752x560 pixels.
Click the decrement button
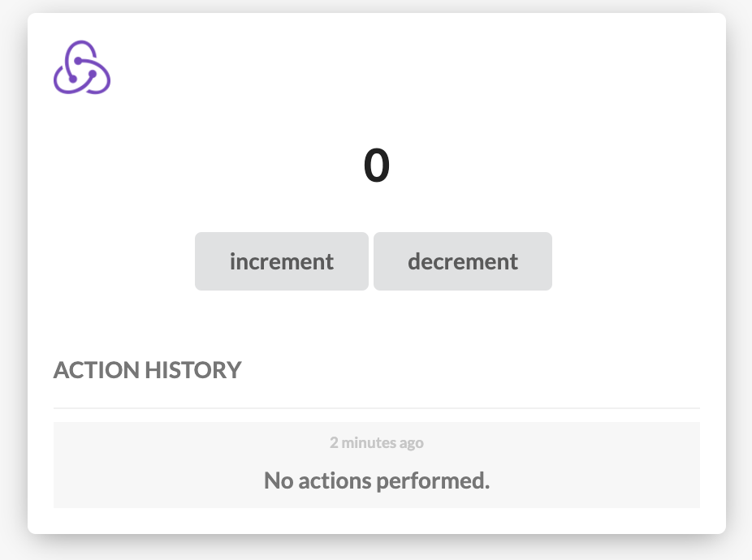coord(463,261)
